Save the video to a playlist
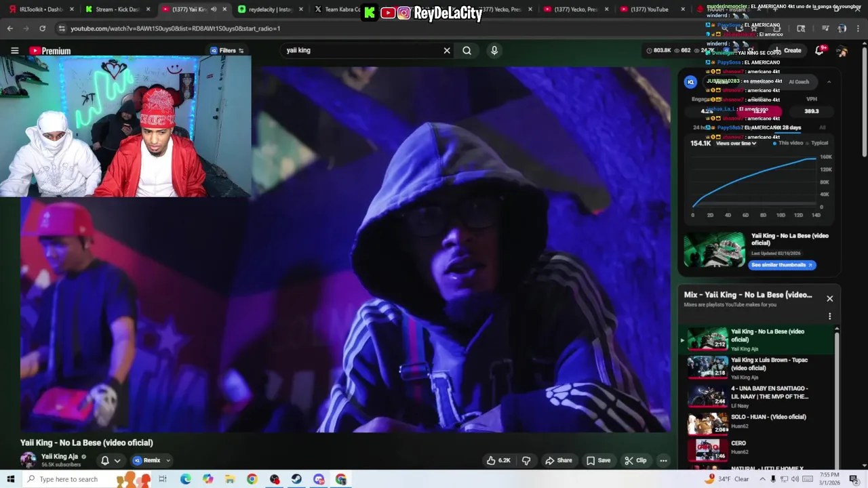868x488 pixels. click(x=598, y=460)
